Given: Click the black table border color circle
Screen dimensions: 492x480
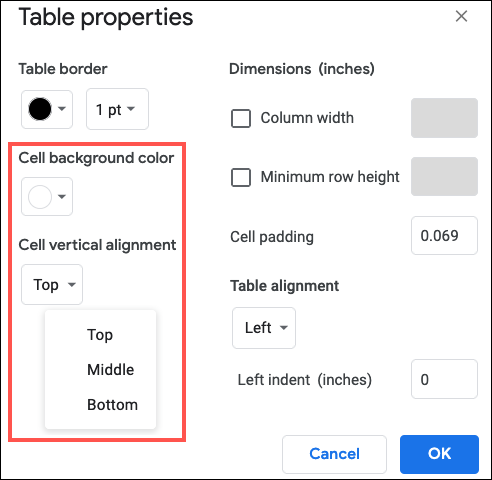Looking at the screenshot, I should [40, 109].
